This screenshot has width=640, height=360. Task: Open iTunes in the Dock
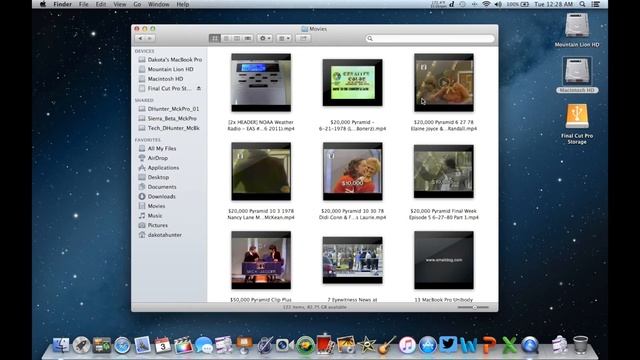[407, 345]
